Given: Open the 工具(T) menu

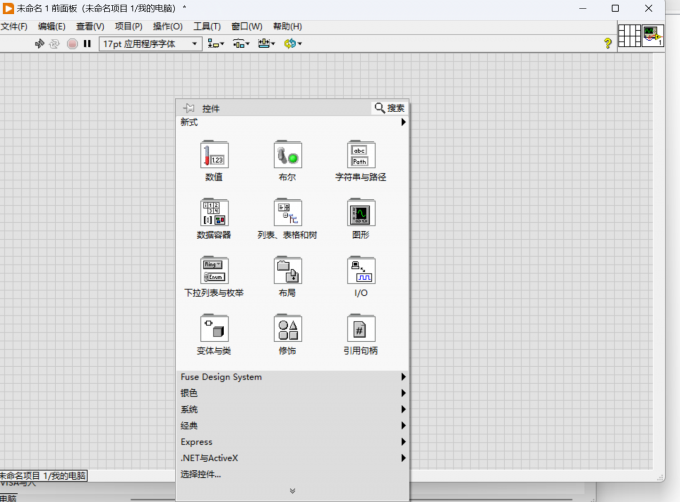Looking at the screenshot, I should (207, 26).
